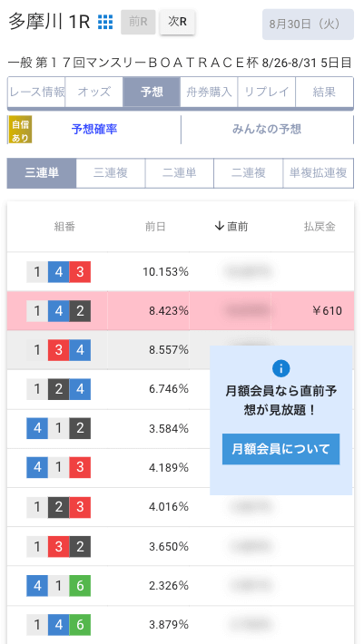Click the 前日 column header
364x644 pixels.
155,226
